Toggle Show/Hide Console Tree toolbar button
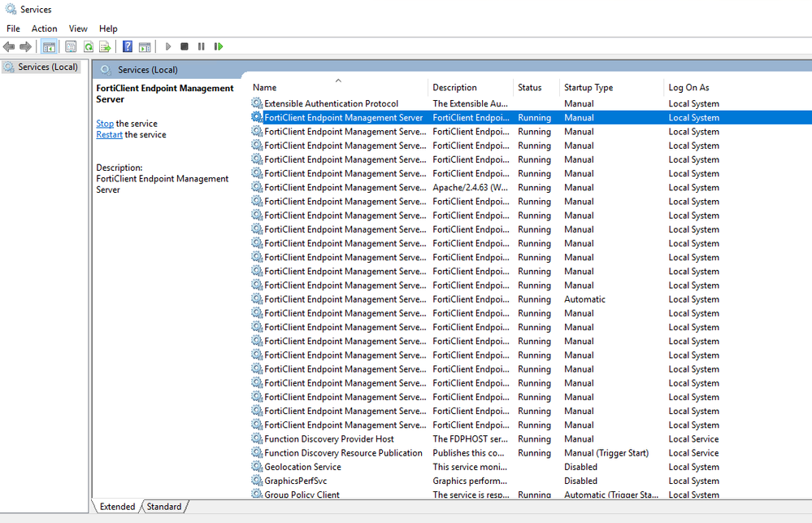This screenshot has height=523, width=812. point(49,47)
